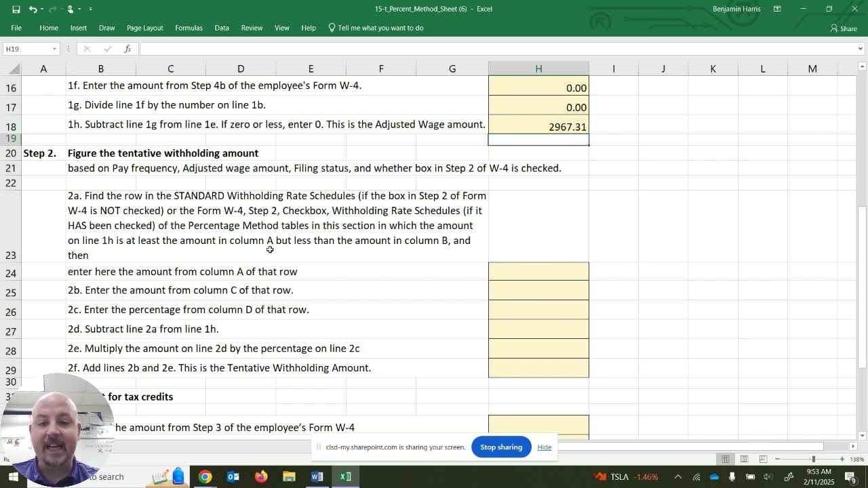Expand the formula bar with the chevron
Viewport: 868px width, 488px height.
[x=861, y=49]
